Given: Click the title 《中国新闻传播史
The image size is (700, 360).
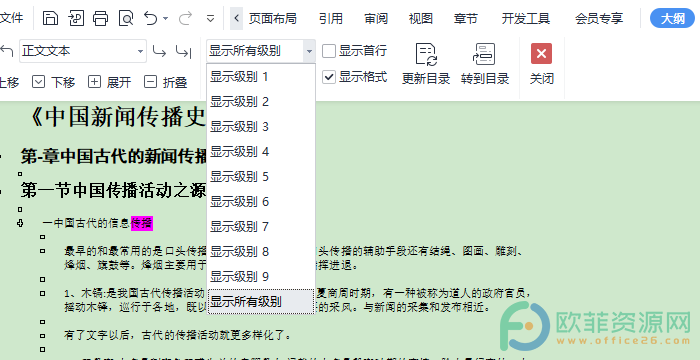Looking at the screenshot, I should point(116,117).
